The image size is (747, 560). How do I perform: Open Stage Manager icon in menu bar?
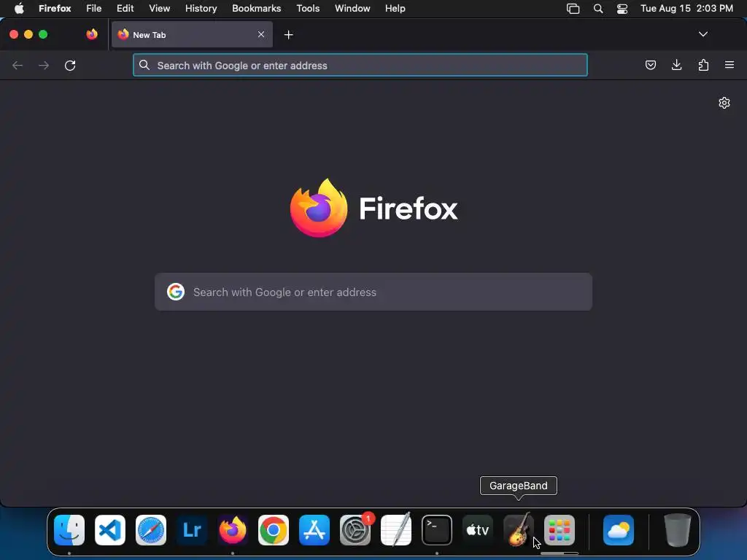pos(573,9)
